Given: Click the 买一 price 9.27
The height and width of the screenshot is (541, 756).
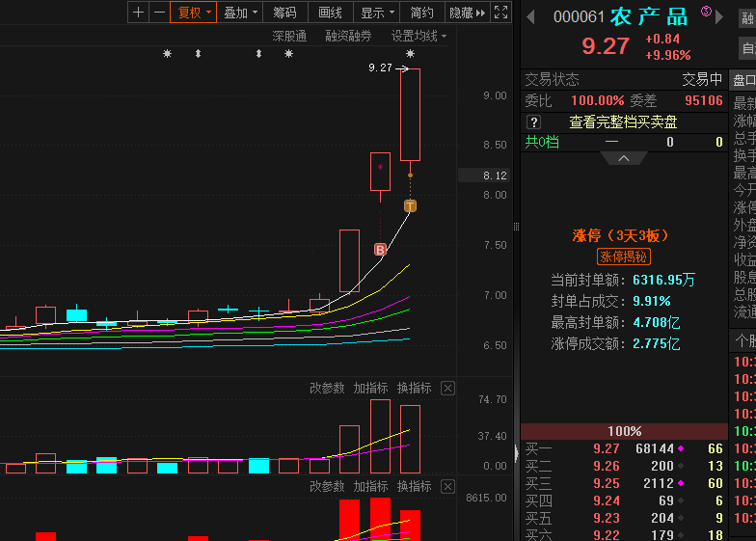Looking at the screenshot, I should coord(606,449).
